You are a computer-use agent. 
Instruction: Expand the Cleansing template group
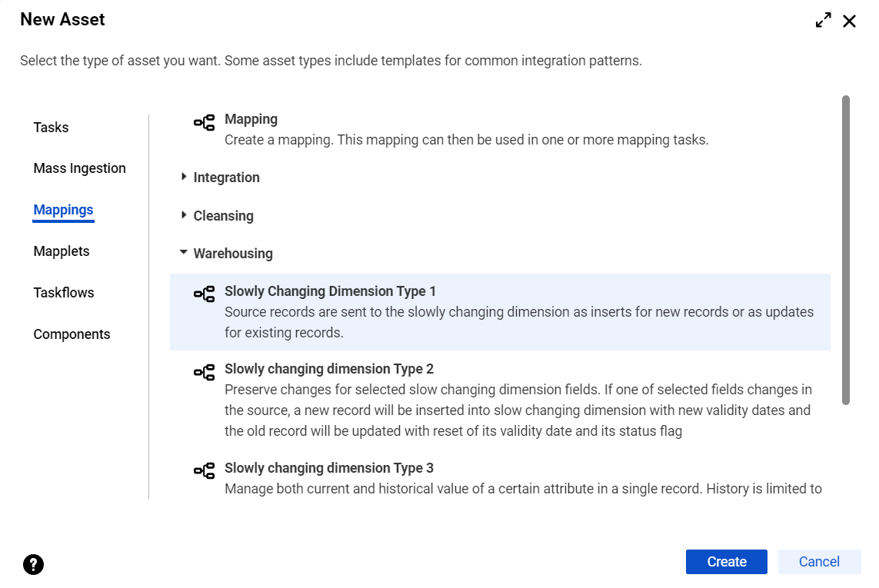(x=183, y=215)
